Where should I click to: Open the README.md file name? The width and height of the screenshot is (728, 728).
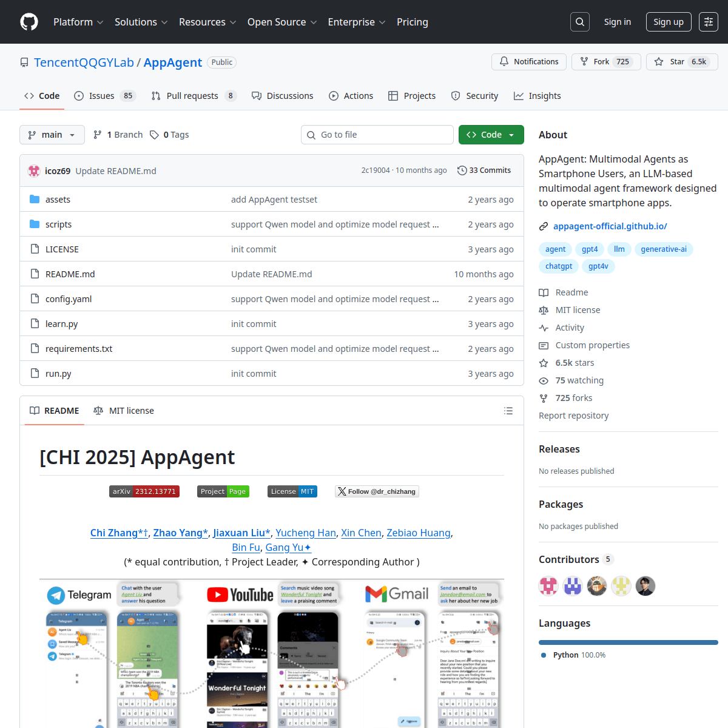(70, 274)
